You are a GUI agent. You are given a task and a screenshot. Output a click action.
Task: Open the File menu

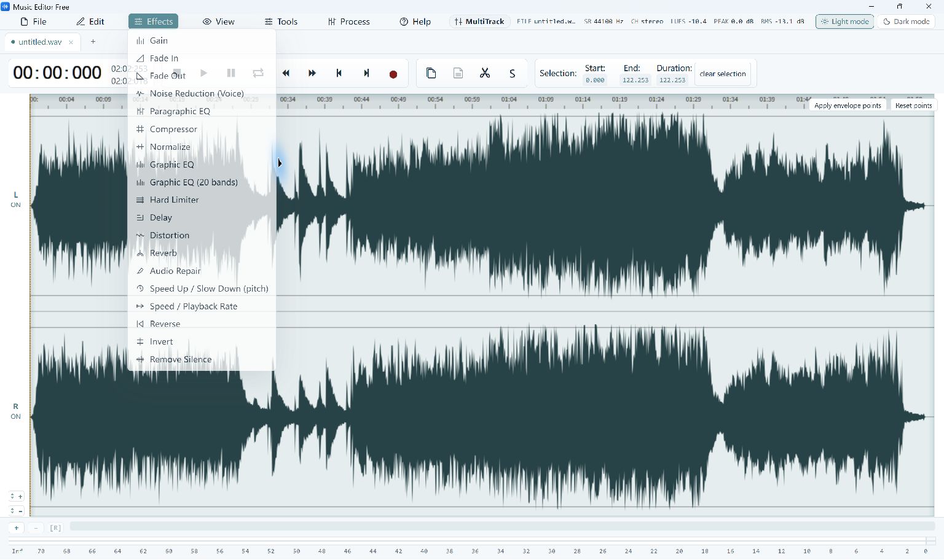tap(33, 21)
